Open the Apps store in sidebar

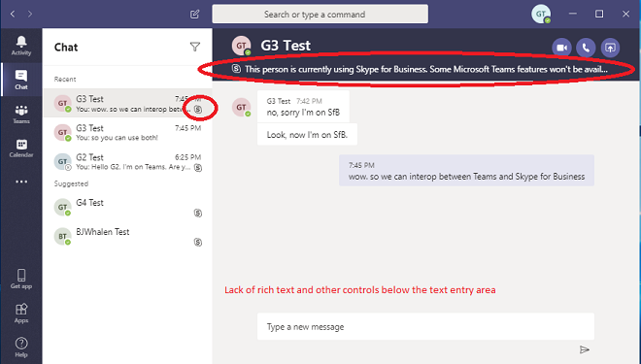click(21, 314)
